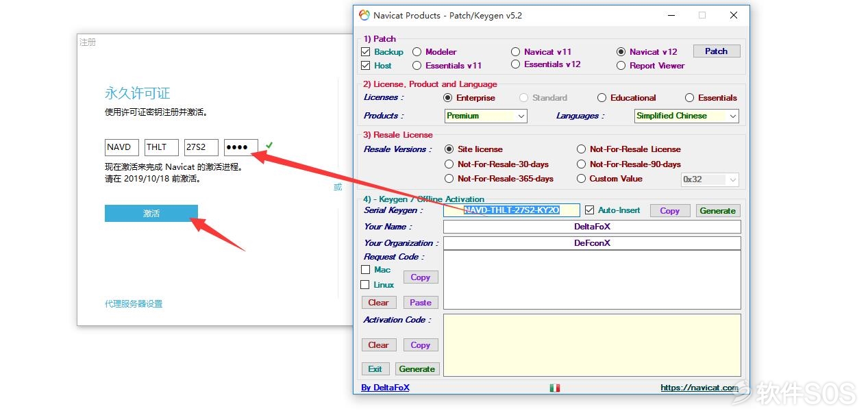The height and width of the screenshot is (413, 868).
Task: Select the Custom Value radio button
Action: click(x=581, y=179)
